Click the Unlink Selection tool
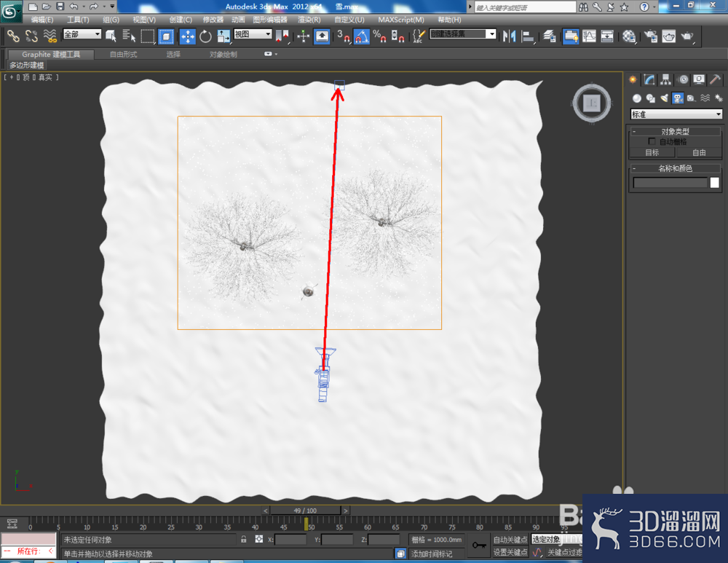Screen dimensions: 728x563 click(x=31, y=36)
